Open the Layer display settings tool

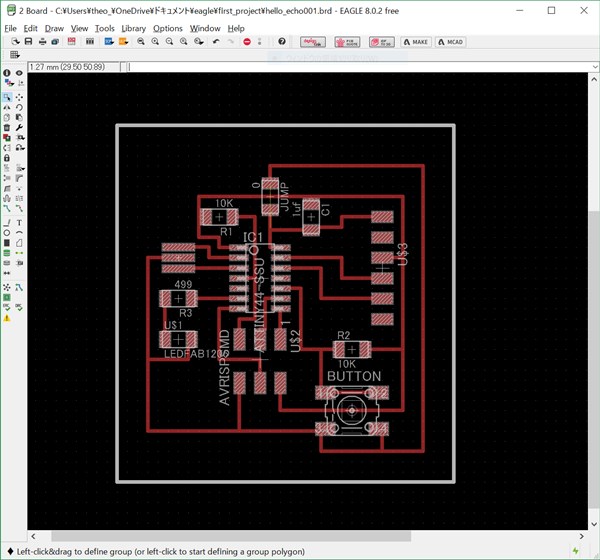click(x=8, y=83)
